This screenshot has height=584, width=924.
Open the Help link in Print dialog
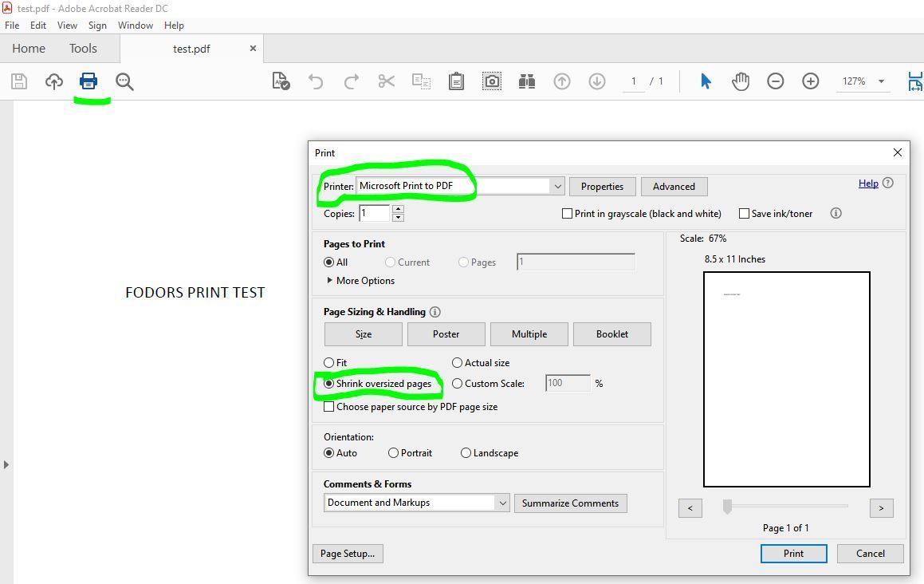[868, 183]
